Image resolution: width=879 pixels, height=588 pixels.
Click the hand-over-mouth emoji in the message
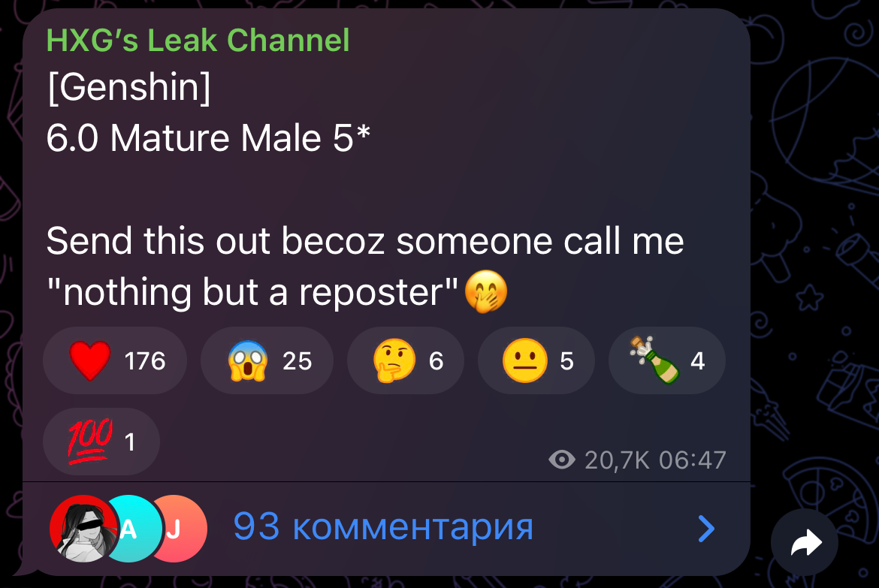[486, 291]
